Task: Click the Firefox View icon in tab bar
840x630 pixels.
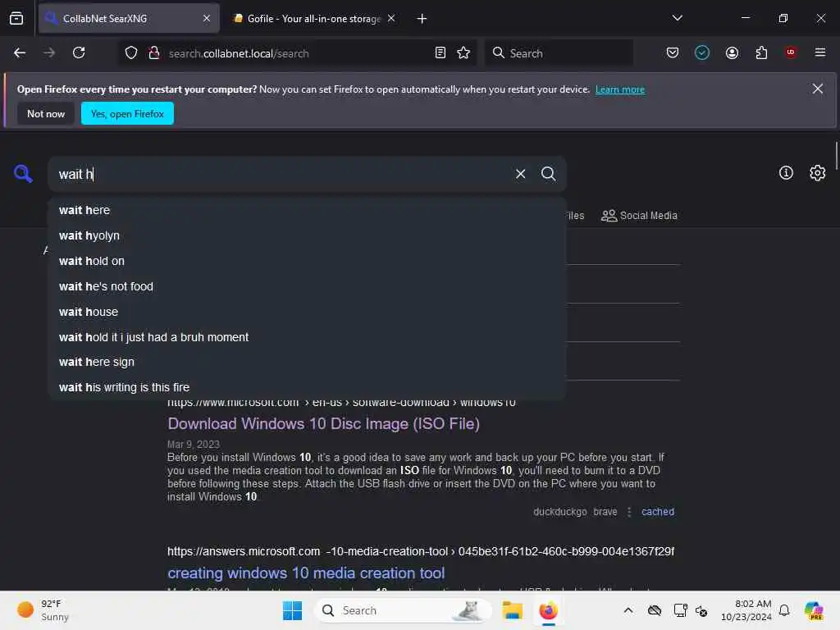Action: (16, 18)
